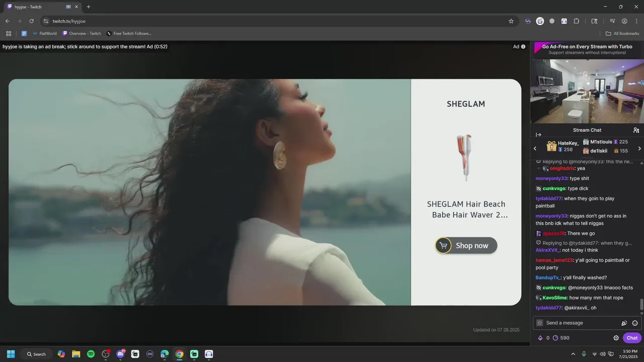Open the chat community users icon
Viewport: 644px width, 362px height.
636,130
